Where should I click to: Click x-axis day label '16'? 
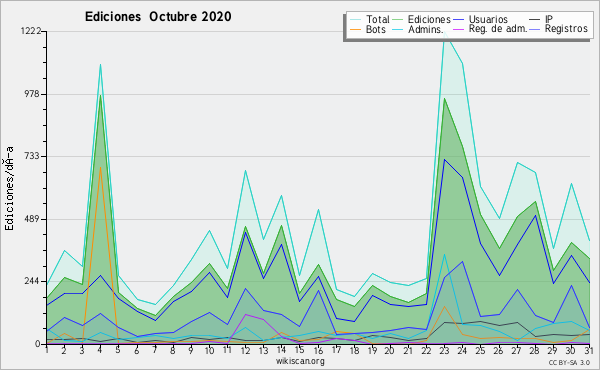pyautogui.click(x=318, y=350)
